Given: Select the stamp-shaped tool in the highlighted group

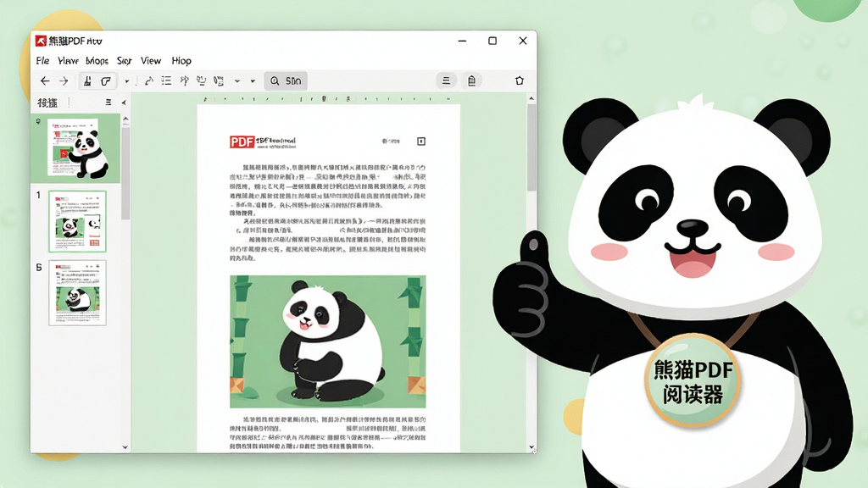Looking at the screenshot, I should (87, 80).
